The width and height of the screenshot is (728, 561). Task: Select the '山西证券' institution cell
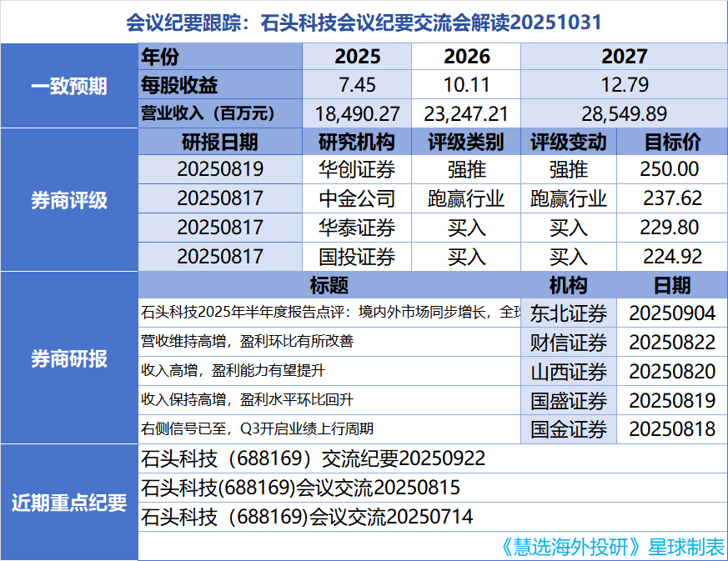pyautogui.click(x=569, y=372)
